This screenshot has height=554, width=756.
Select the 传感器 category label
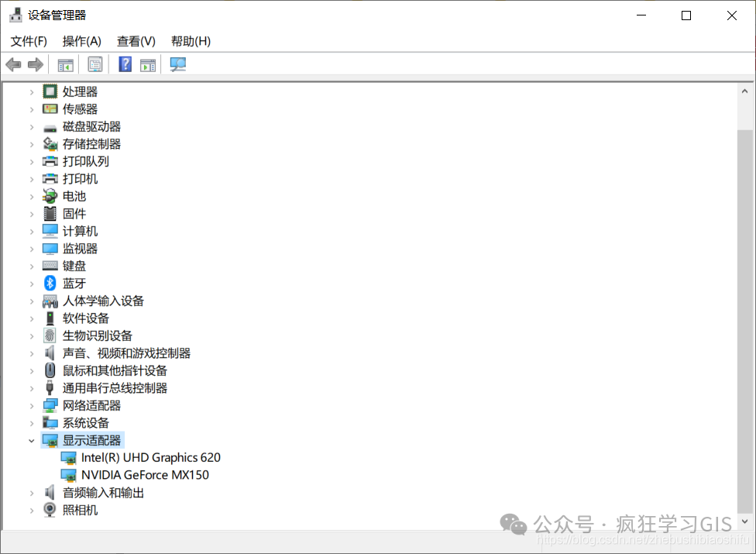[x=80, y=109]
